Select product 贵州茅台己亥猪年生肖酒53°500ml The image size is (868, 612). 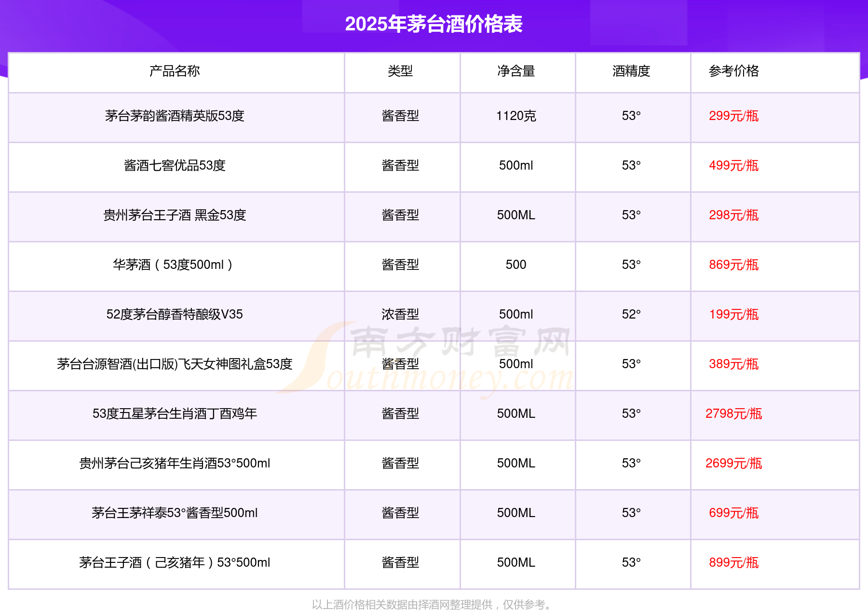pos(175,464)
